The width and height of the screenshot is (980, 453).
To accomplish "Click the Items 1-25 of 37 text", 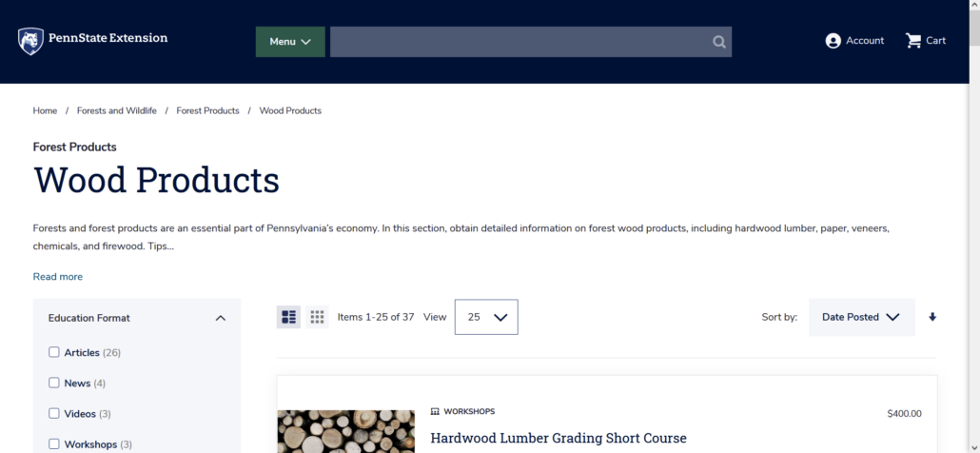I will pyautogui.click(x=376, y=317).
